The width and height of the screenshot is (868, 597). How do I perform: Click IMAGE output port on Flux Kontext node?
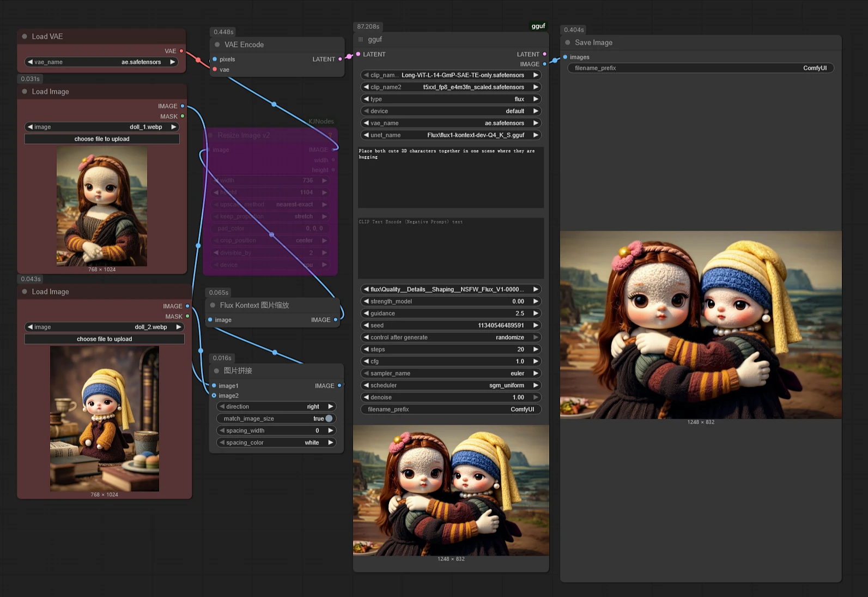(335, 319)
